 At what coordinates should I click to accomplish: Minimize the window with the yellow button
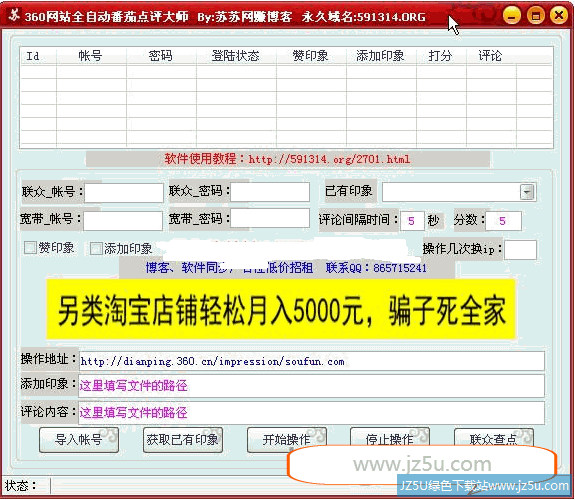(x=512, y=15)
